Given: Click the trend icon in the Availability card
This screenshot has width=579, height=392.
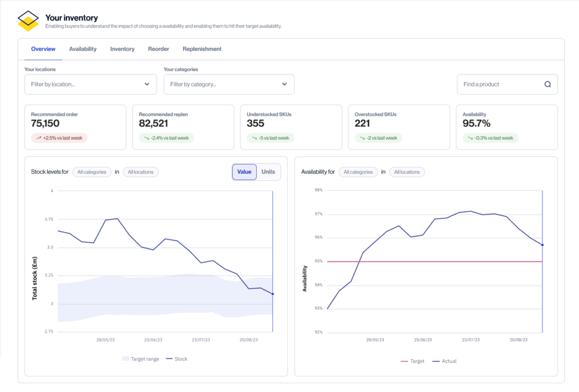Looking at the screenshot, I should click(469, 138).
